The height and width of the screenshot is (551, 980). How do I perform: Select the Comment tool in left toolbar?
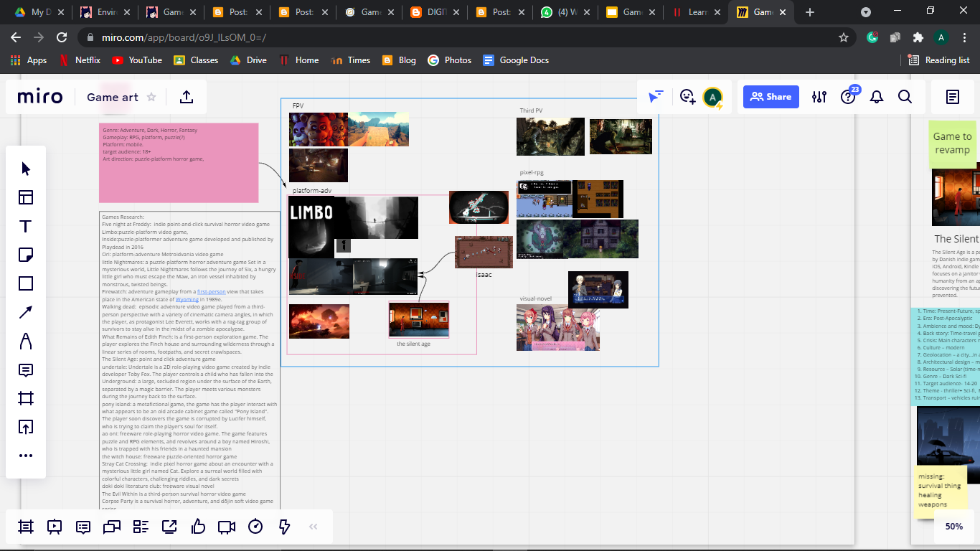(x=26, y=369)
